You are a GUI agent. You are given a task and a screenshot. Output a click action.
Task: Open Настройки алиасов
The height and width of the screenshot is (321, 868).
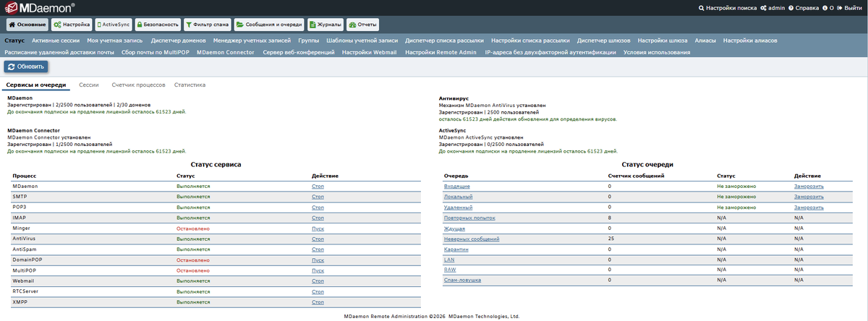pyautogui.click(x=750, y=40)
